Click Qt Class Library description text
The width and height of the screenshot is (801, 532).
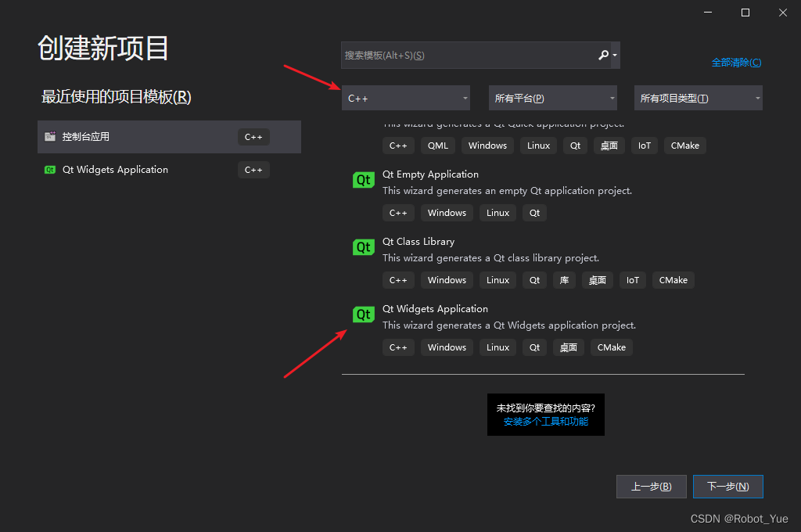[x=491, y=258]
